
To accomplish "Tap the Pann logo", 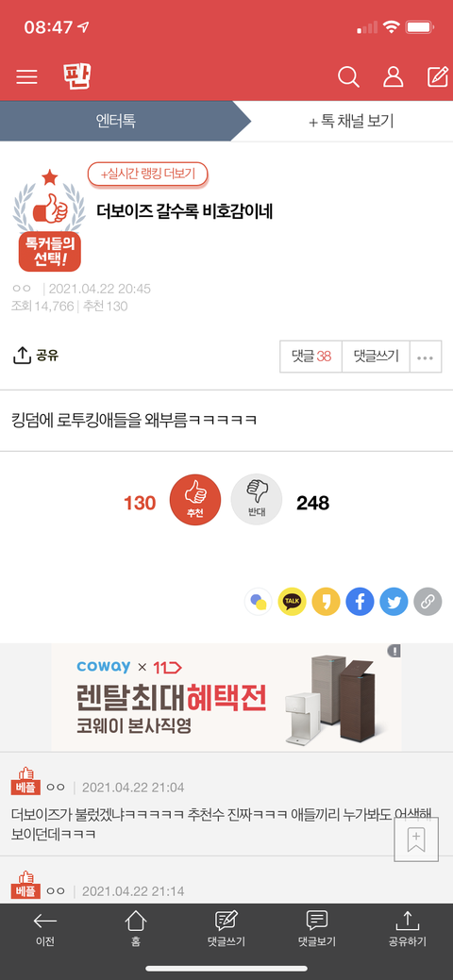I will (x=76, y=76).
